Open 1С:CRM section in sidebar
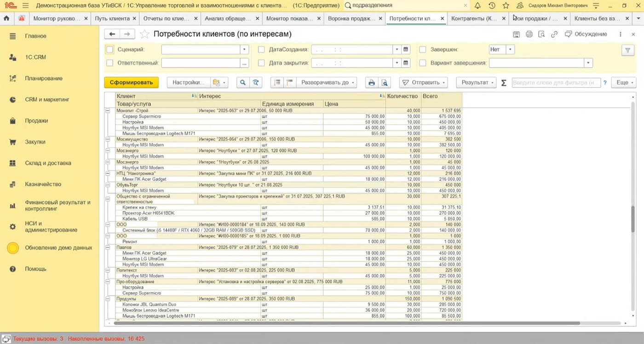 [x=36, y=57]
